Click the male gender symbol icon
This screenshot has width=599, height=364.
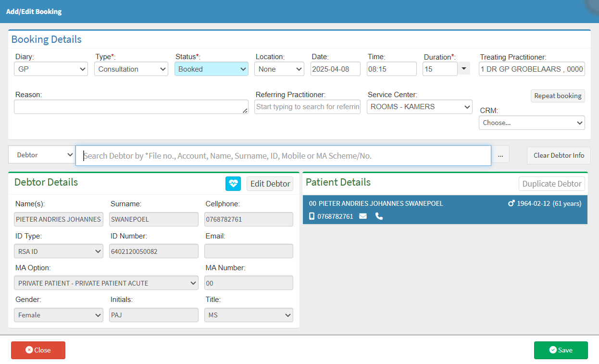(511, 203)
